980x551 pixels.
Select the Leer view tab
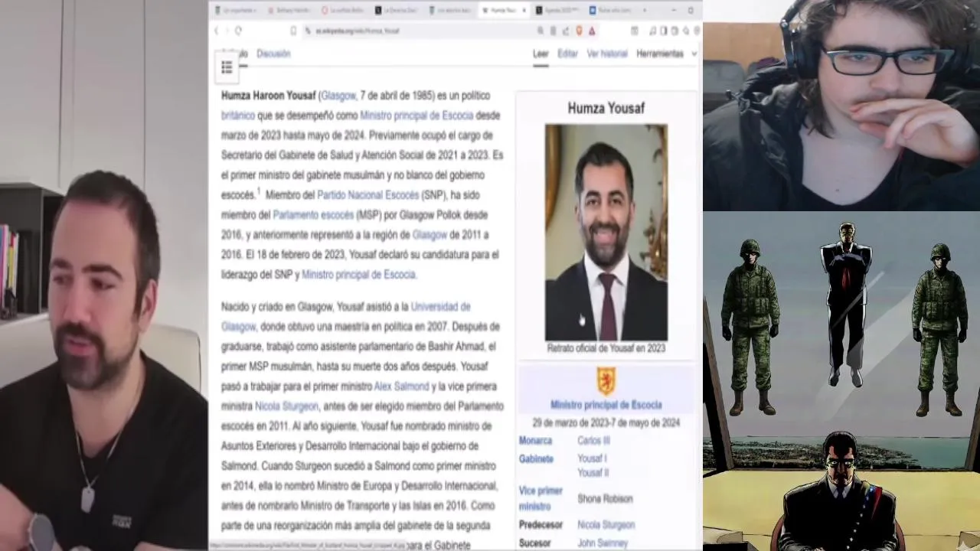(x=541, y=54)
